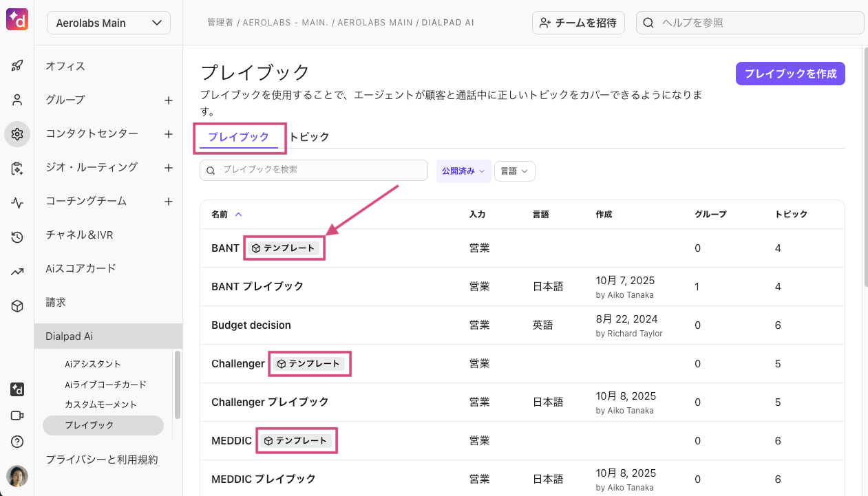Open the Aerolabs Main office dropdown
The height and width of the screenshot is (496, 868).
coord(109,23)
